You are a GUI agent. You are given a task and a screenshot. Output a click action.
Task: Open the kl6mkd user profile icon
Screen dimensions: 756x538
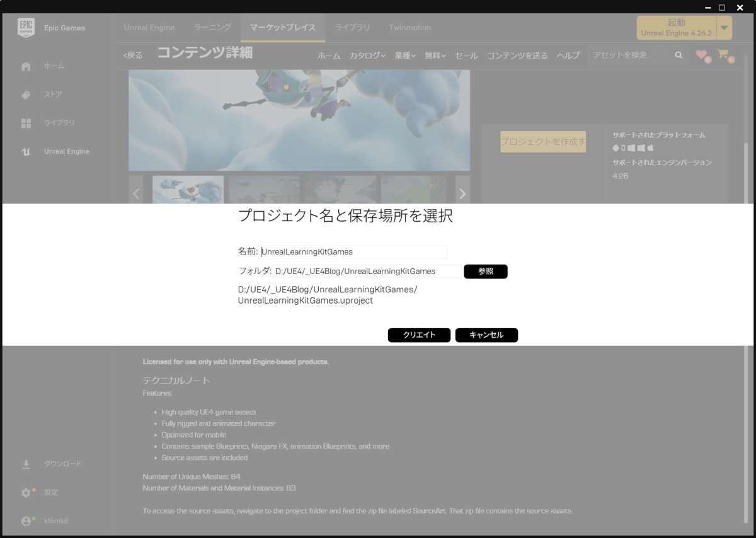26,522
